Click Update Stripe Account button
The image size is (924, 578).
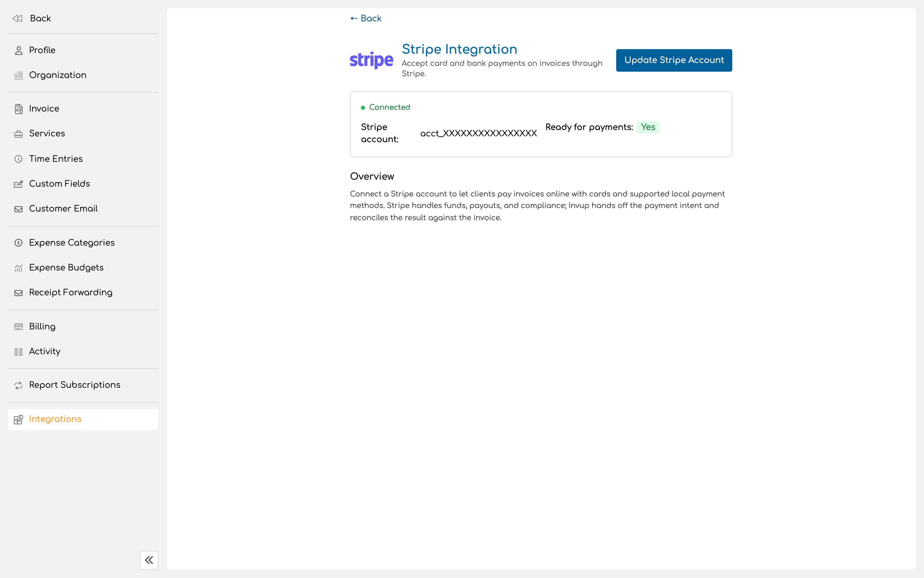coord(674,60)
